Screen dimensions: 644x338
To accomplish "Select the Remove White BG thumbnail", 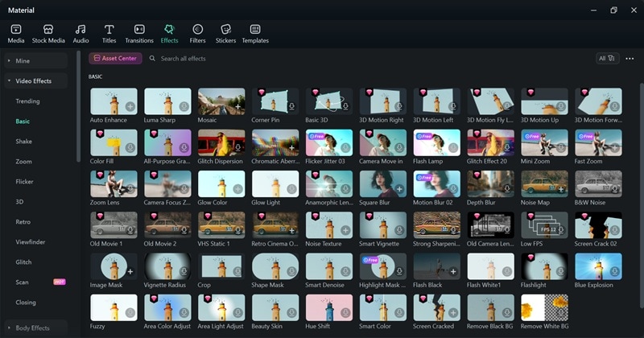I will point(544,307).
